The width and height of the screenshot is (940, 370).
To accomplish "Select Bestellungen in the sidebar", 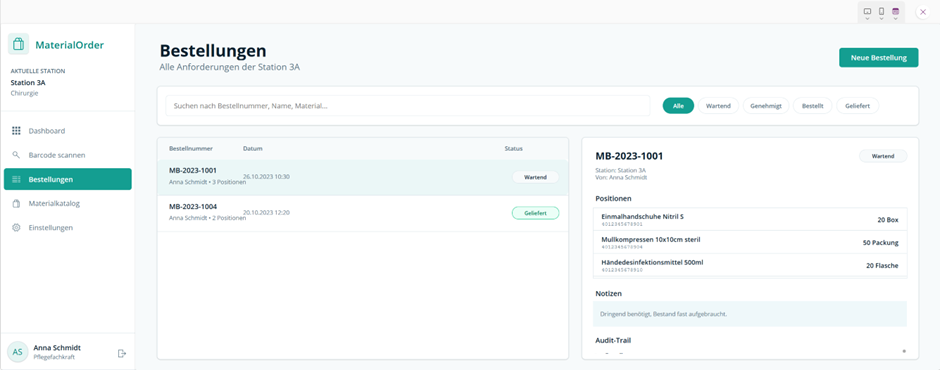I will tap(68, 179).
